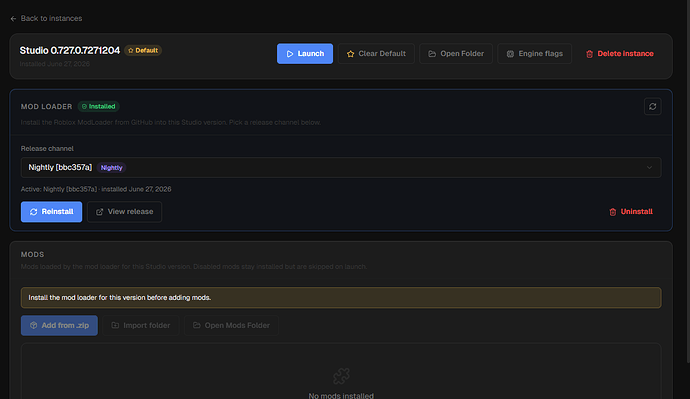
Task: Go back to instances
Action: [x=46, y=18]
